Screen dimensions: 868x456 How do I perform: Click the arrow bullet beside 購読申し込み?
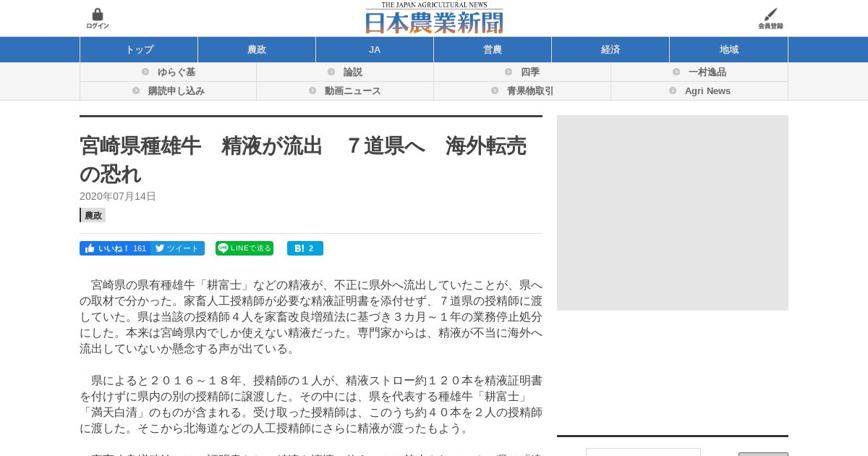click(136, 90)
